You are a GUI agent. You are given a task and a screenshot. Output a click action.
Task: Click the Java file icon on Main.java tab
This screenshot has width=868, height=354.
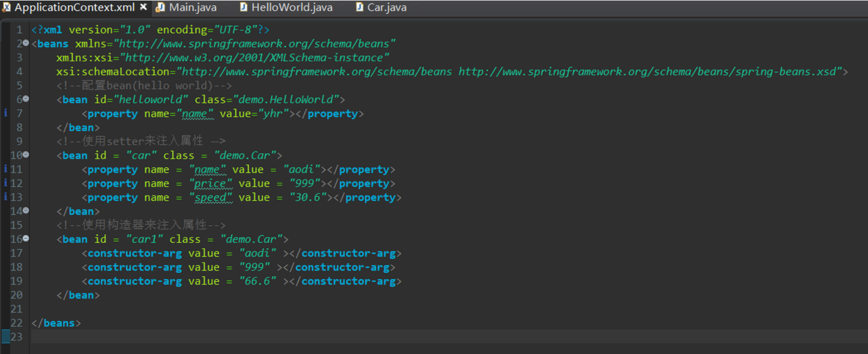(x=160, y=7)
